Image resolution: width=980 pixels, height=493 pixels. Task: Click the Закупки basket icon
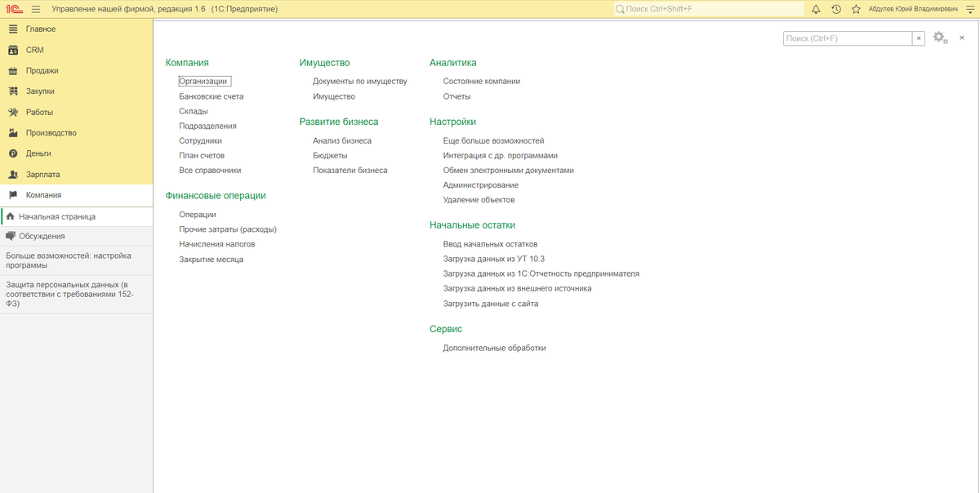click(12, 91)
